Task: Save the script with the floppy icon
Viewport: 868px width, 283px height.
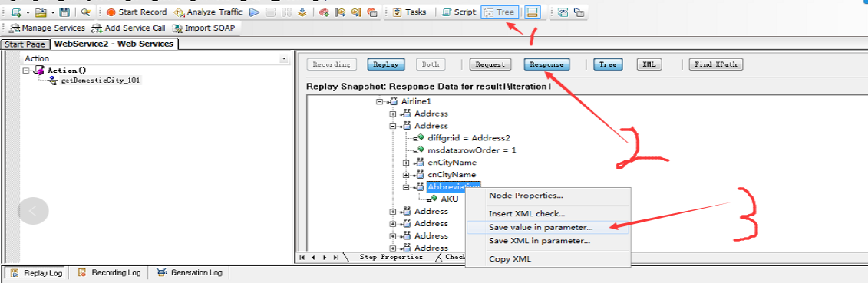Action: [x=64, y=12]
